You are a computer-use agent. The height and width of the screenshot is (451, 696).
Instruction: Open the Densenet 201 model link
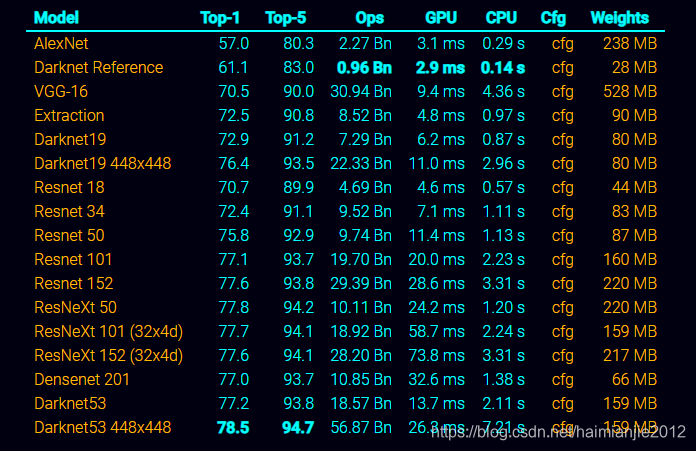pyautogui.click(x=82, y=380)
